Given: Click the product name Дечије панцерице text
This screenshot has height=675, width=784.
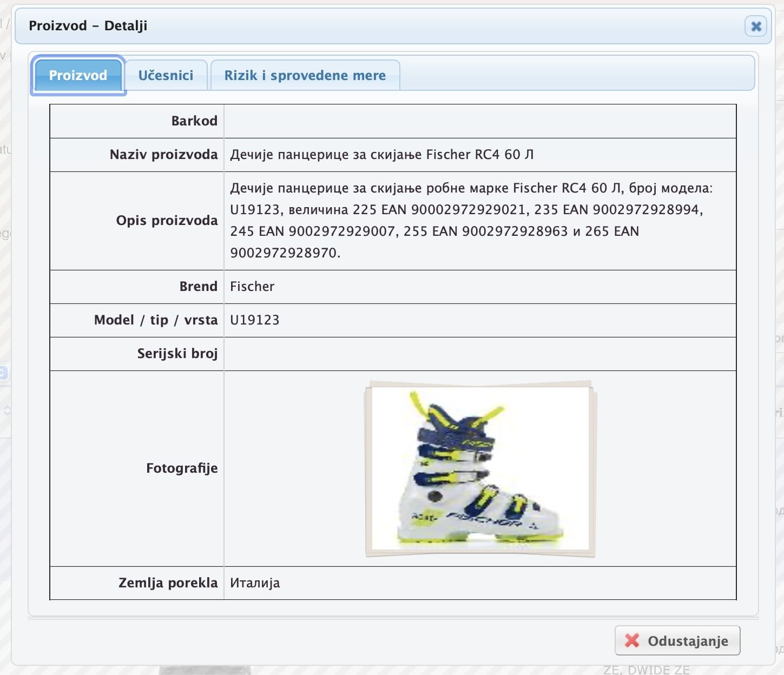Looking at the screenshot, I should pos(381,155).
